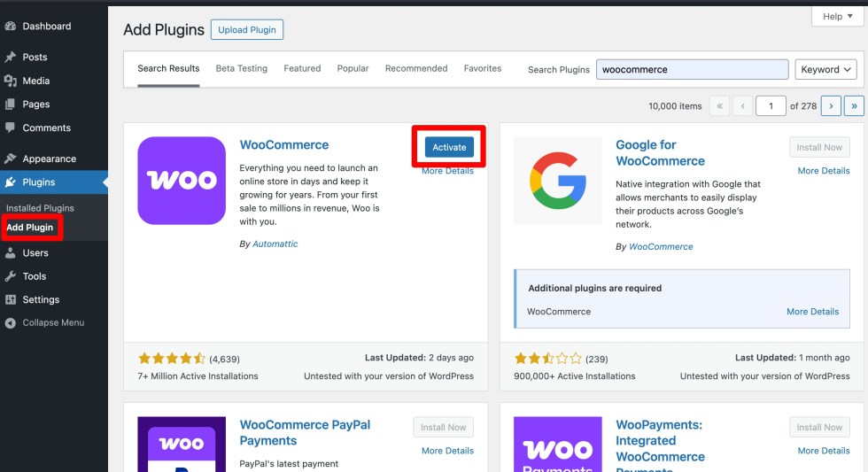Open More Details under Google for WooCommerce Install

(x=823, y=171)
